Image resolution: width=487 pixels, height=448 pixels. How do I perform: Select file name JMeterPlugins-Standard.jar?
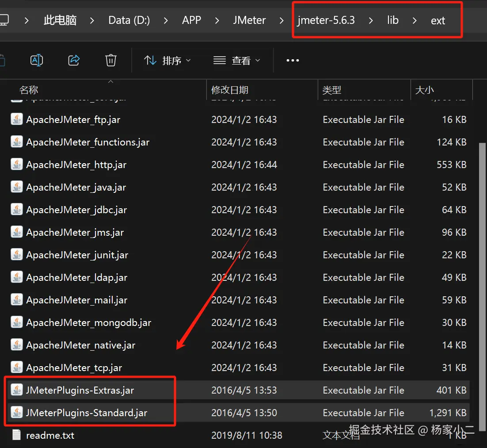click(87, 413)
